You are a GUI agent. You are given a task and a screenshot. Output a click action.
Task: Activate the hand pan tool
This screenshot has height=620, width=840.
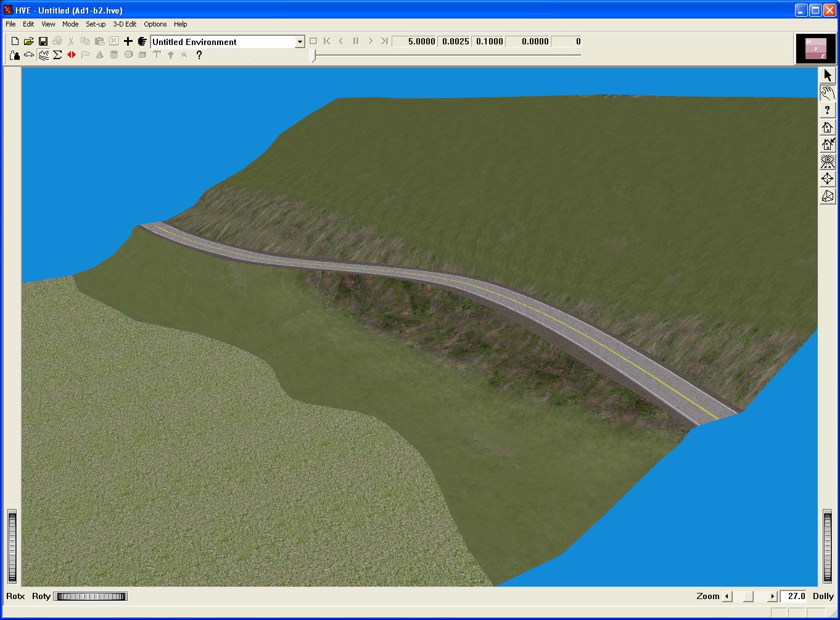[x=828, y=93]
